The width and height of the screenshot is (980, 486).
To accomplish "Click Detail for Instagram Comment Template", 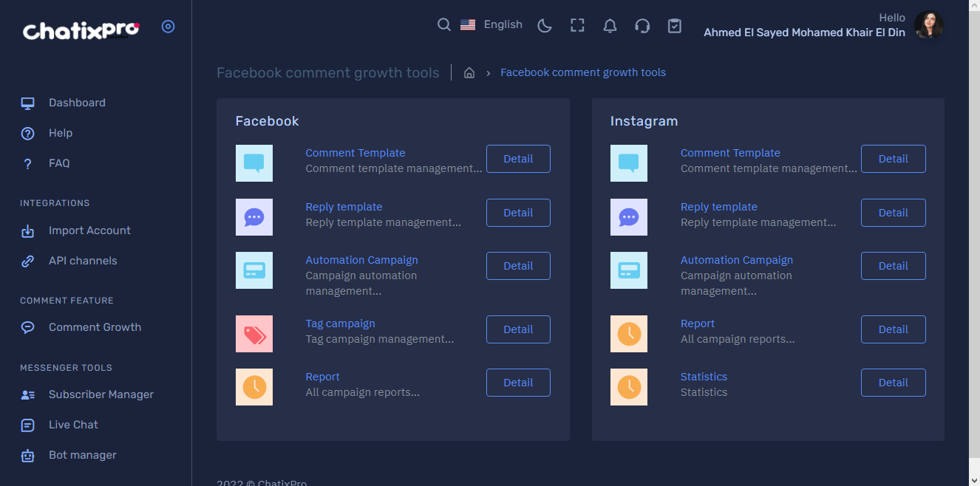I will pos(893,159).
